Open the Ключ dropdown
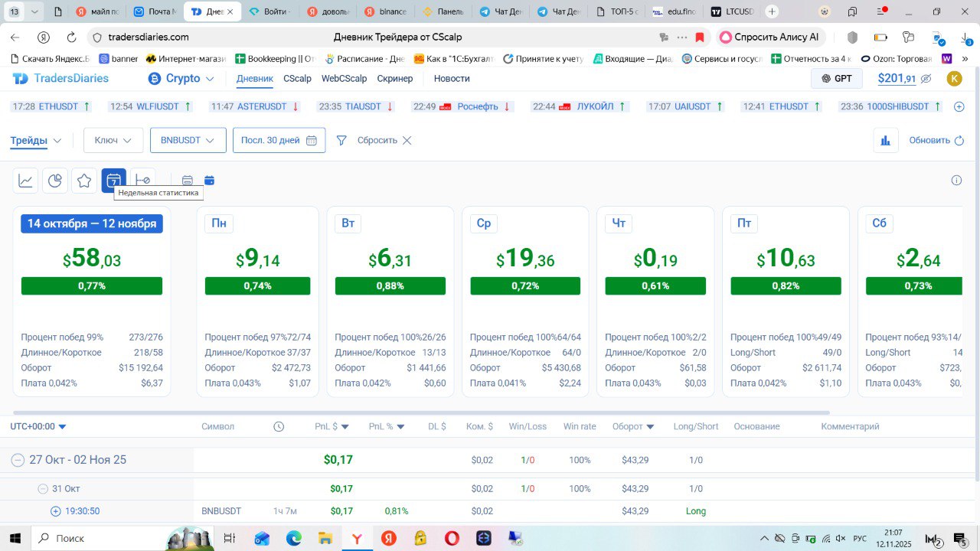The width and height of the screenshot is (980, 551). pyautogui.click(x=113, y=140)
